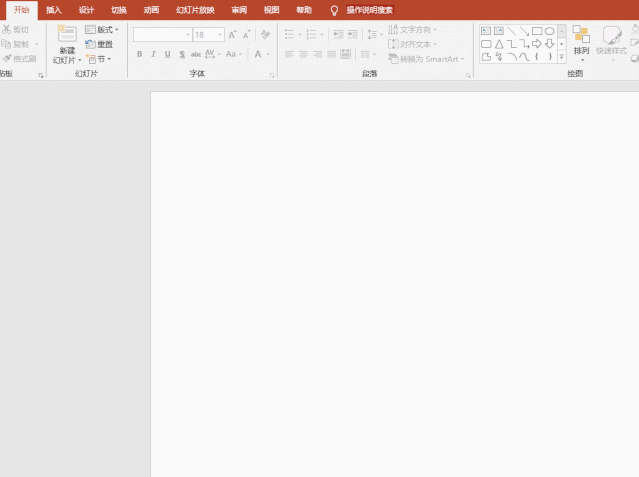Viewport: 639px width, 477px height.
Task: Open the 幻灯片放映 (Slide Show) tab
Action: point(195,10)
